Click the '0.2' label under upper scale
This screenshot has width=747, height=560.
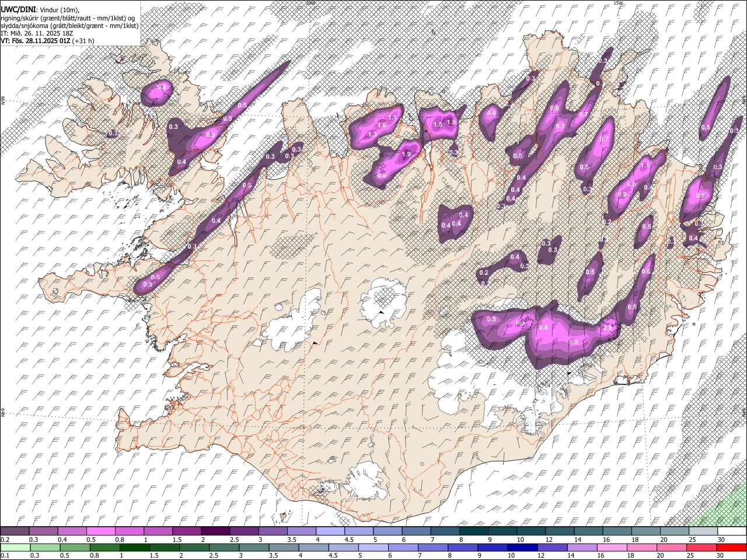coord(5,540)
